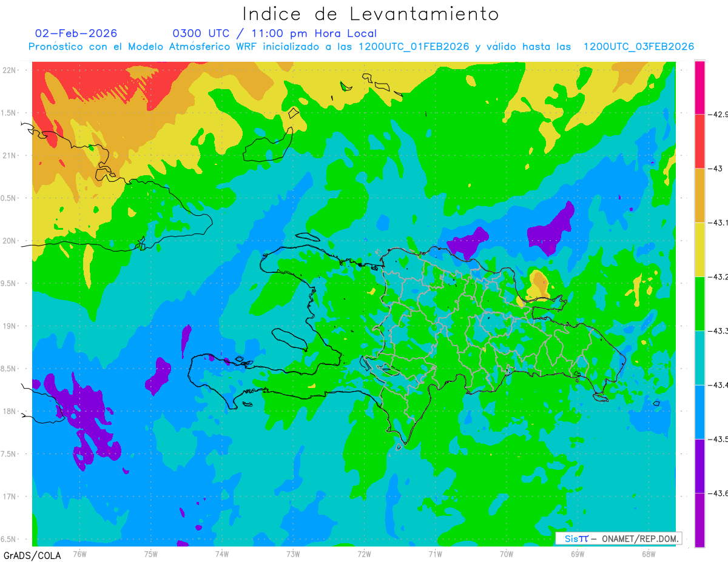Click the "21N" latitude label
The image size is (728, 562).
tap(10, 155)
